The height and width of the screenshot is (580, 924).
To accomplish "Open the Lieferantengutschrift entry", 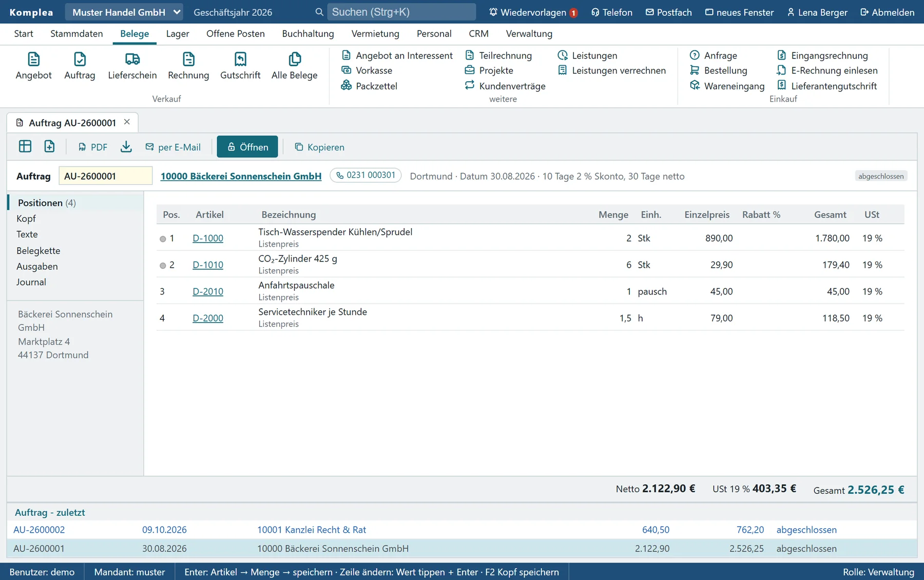I will 827,86.
